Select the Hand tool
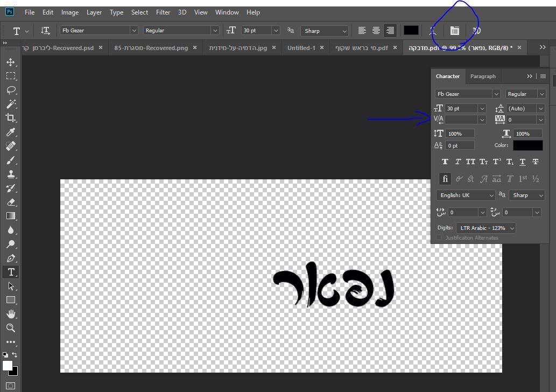The width and height of the screenshot is (556, 392). (11, 314)
